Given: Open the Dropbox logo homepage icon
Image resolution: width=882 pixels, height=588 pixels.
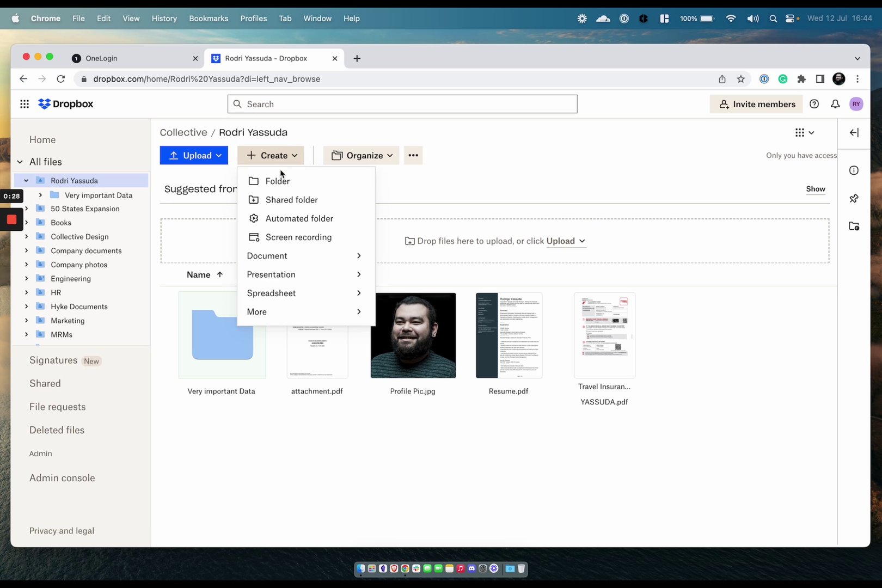Looking at the screenshot, I should pyautogui.click(x=65, y=103).
